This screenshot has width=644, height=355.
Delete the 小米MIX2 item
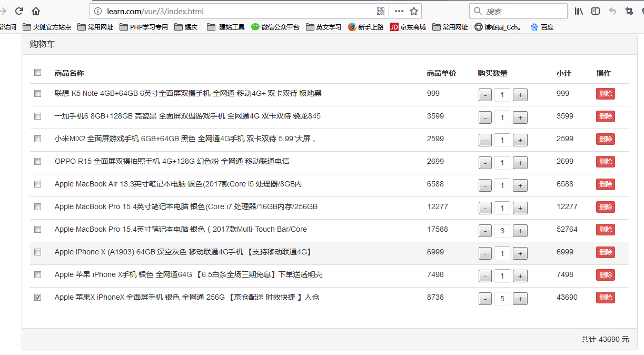tap(606, 139)
